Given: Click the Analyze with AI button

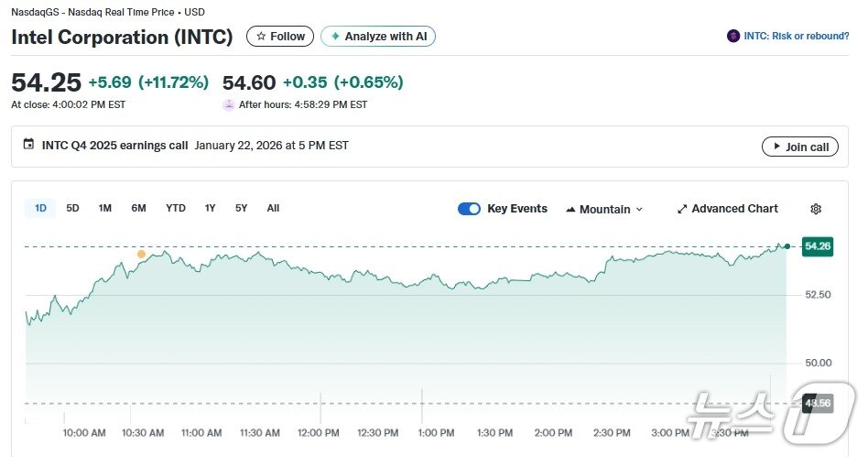Looking at the screenshot, I should point(378,37).
